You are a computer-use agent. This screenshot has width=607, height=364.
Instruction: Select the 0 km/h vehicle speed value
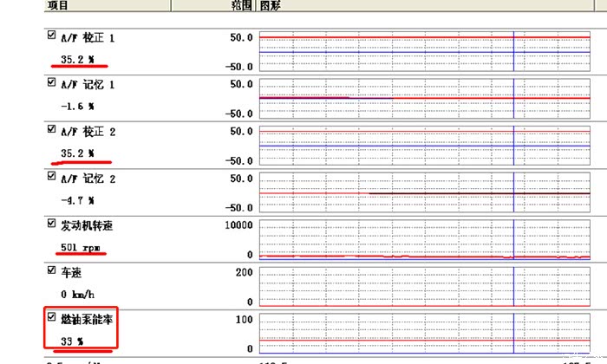tap(77, 295)
